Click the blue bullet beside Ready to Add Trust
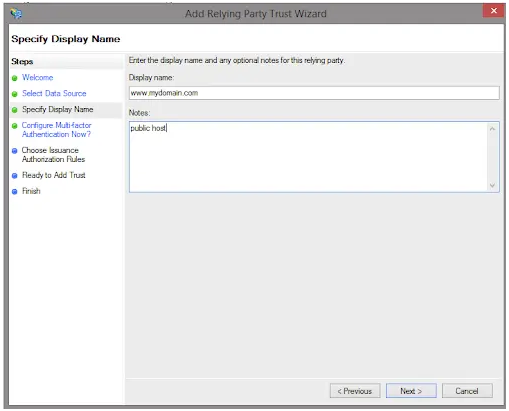This screenshot has width=509, height=411. 14,176
